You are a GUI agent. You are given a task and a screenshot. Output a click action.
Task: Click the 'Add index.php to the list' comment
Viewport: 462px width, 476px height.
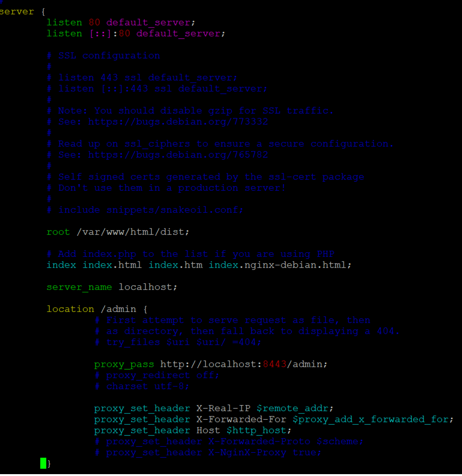[190, 254]
